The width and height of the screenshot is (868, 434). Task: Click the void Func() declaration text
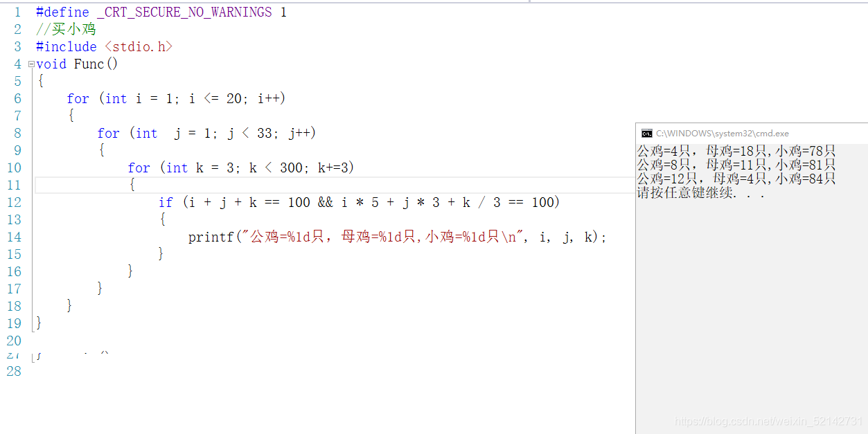coord(77,64)
